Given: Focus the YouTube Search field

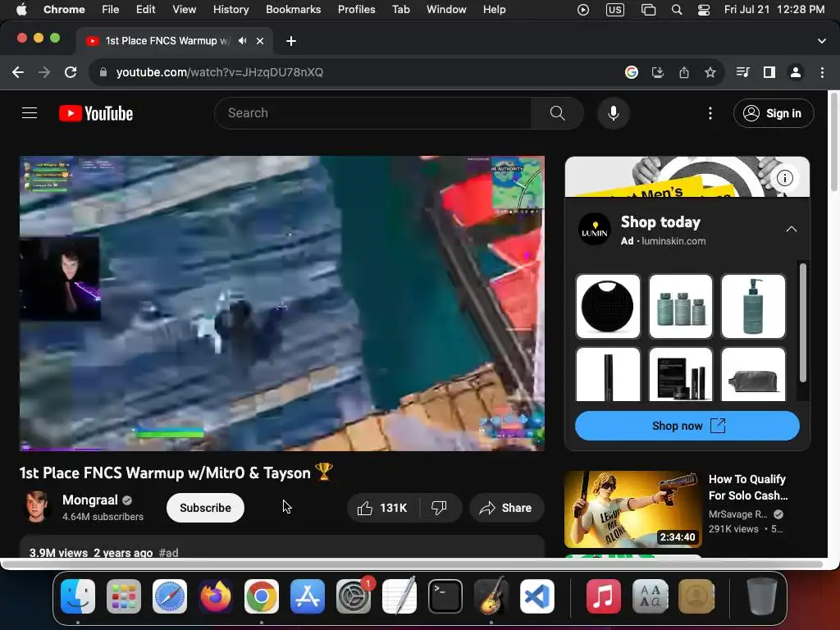Looking at the screenshot, I should (x=373, y=113).
